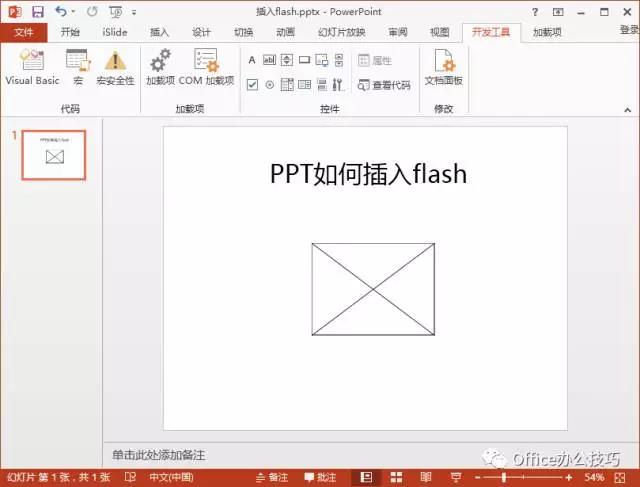Select slide 1 thumbnail
640x487 pixels.
coord(54,155)
